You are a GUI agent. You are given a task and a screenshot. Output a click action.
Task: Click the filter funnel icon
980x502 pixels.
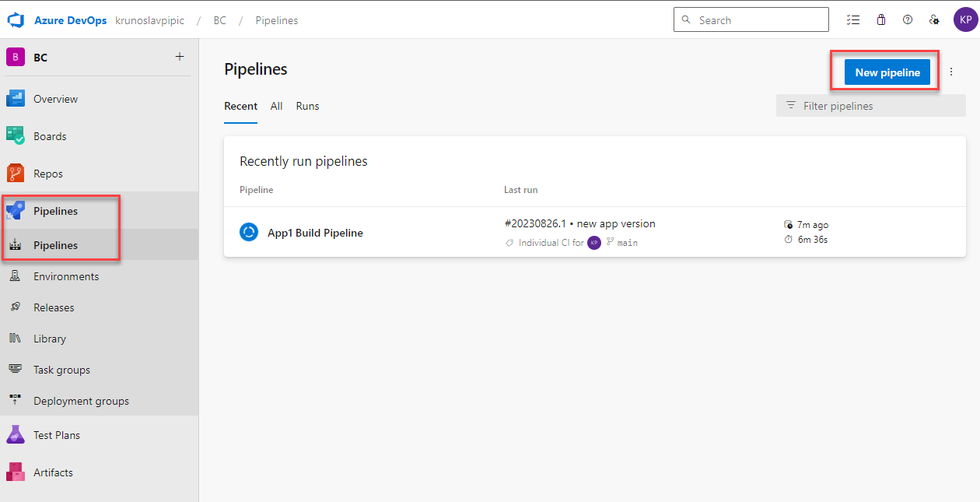791,106
